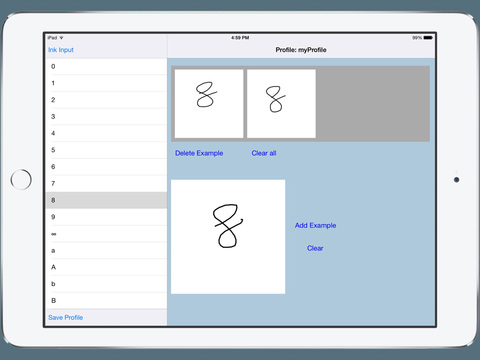
Task: Choose character 9 from the list
Action: point(106,217)
